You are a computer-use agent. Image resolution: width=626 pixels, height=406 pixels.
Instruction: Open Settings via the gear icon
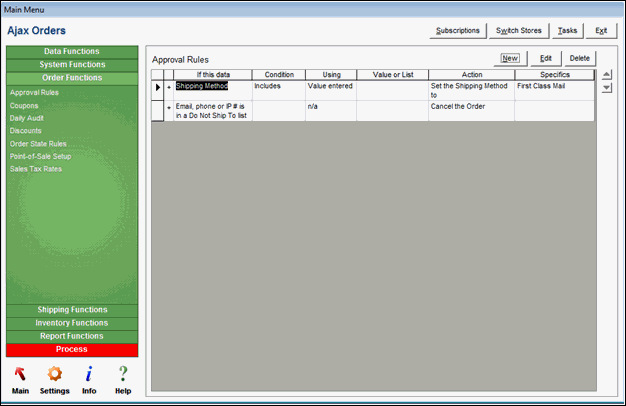point(54,374)
